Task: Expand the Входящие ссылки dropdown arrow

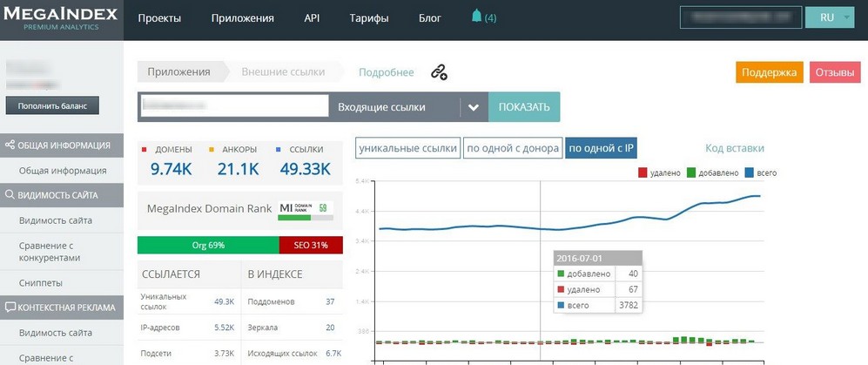Action: coord(474,107)
